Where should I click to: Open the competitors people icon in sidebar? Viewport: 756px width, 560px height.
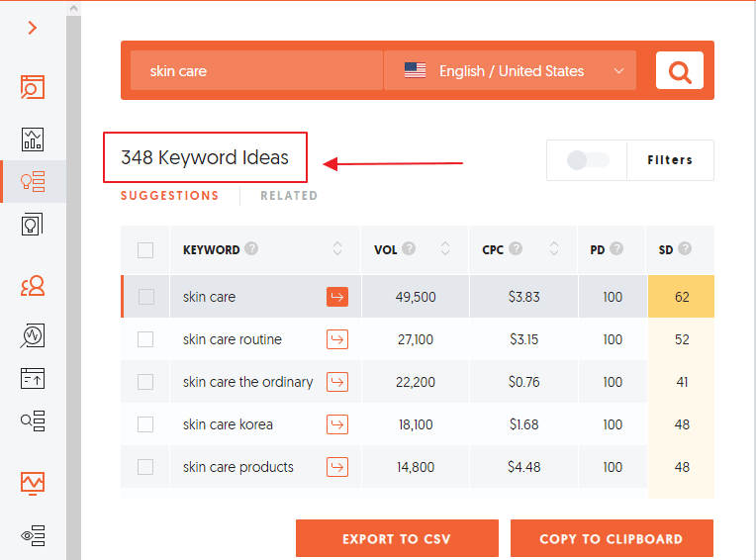(33, 287)
